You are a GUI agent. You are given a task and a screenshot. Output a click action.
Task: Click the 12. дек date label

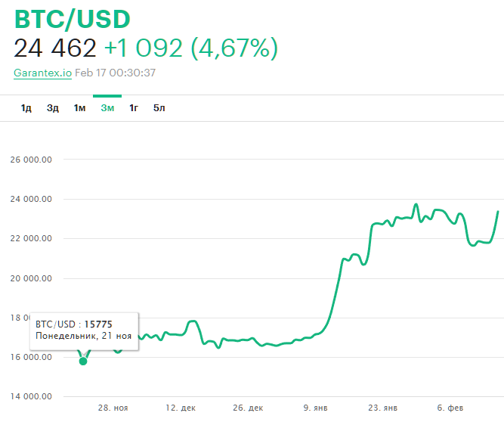click(x=181, y=408)
